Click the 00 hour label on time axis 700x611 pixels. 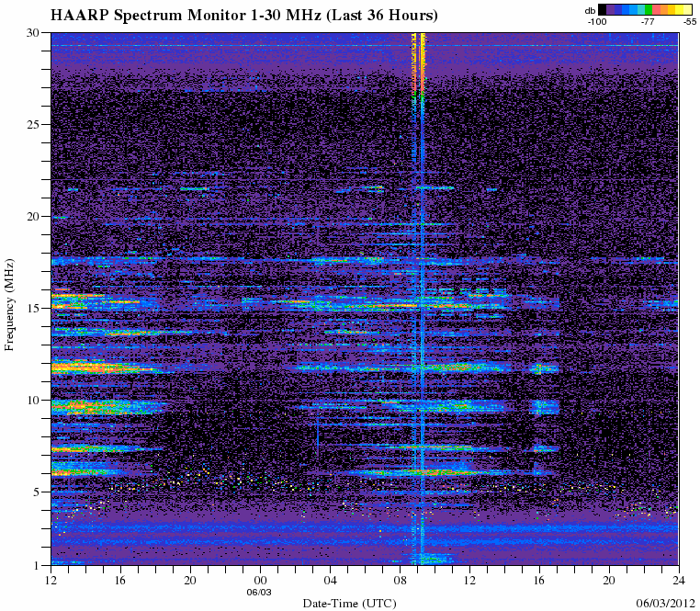tap(259, 581)
